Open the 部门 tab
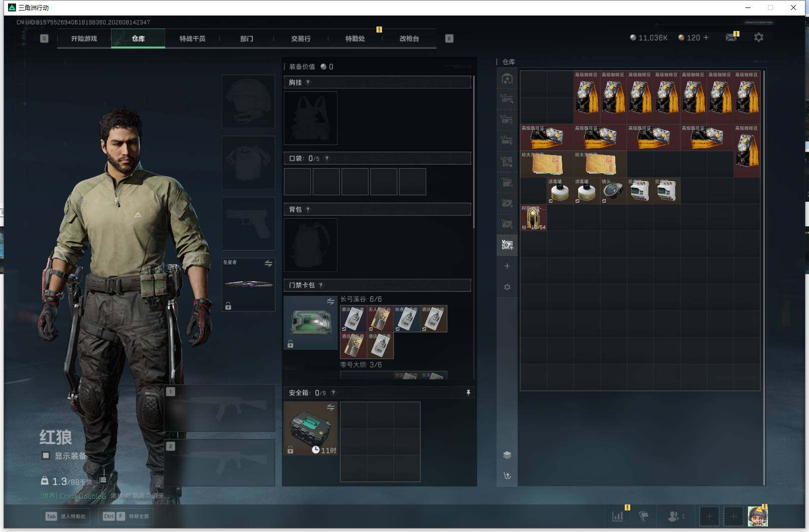 [x=246, y=39]
